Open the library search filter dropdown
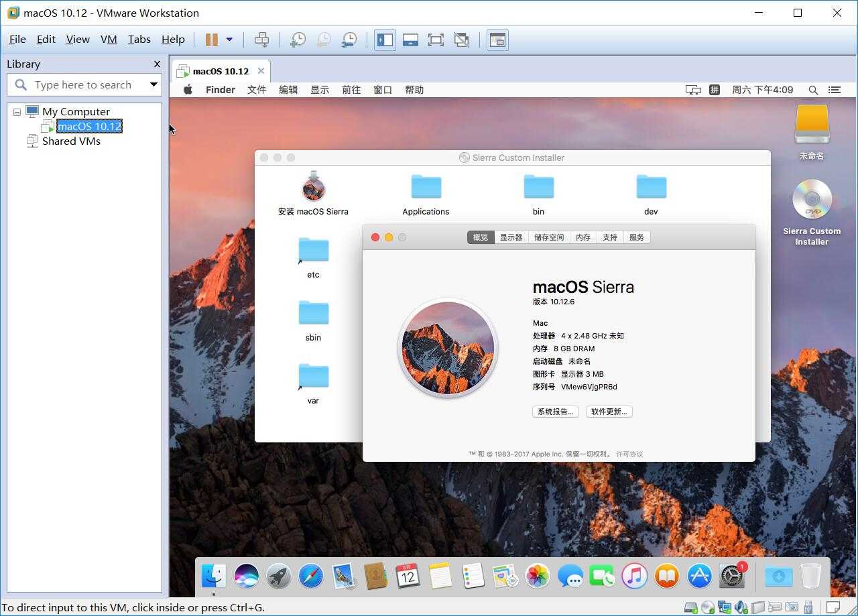 (x=154, y=85)
